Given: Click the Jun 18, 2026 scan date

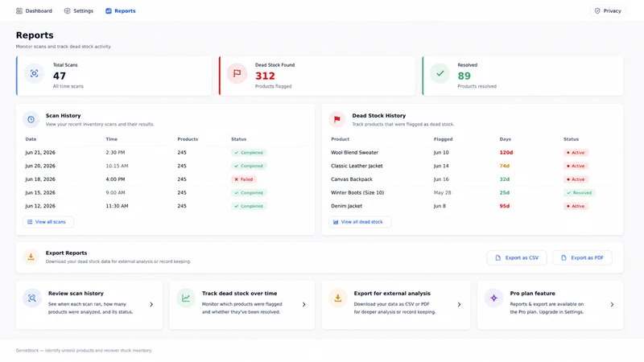Looking at the screenshot, I should point(40,179).
